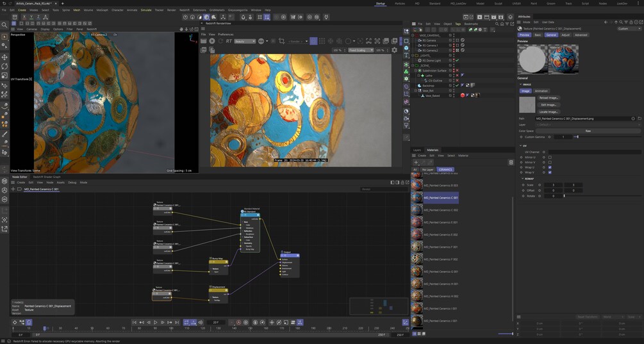Toggle the RS Dome Light enable checkmark
The width and height of the screenshot is (644, 344).
pyautogui.click(x=457, y=60)
